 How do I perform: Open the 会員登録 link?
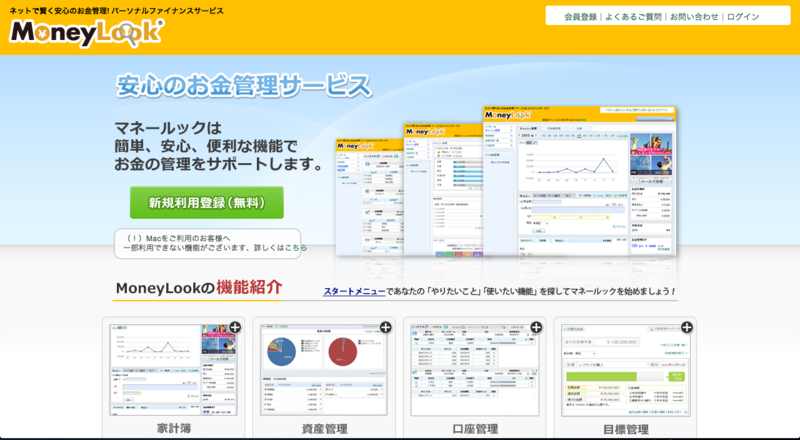(580, 16)
